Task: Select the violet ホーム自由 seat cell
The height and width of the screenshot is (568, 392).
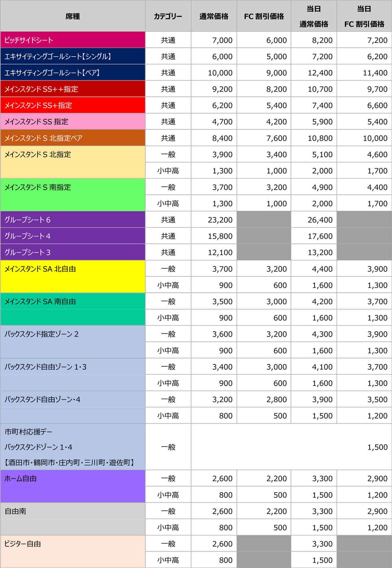Action: point(73,486)
